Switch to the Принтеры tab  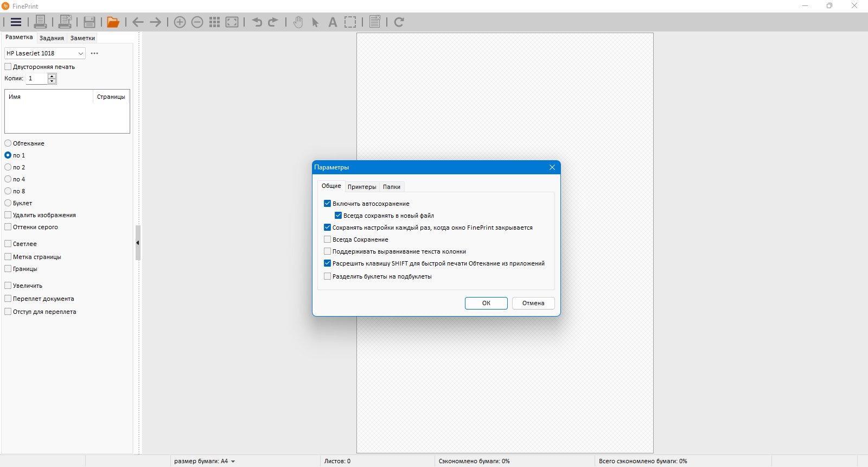(362, 187)
